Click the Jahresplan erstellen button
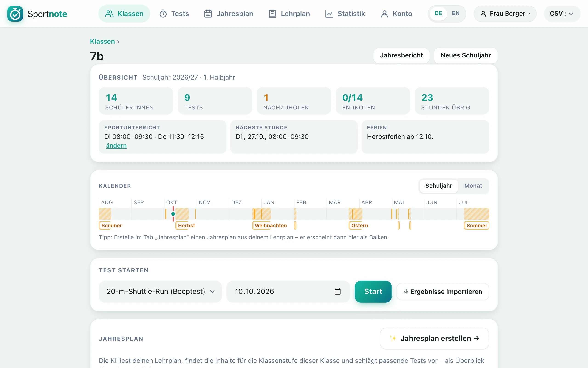The width and height of the screenshot is (588, 368). (434, 339)
